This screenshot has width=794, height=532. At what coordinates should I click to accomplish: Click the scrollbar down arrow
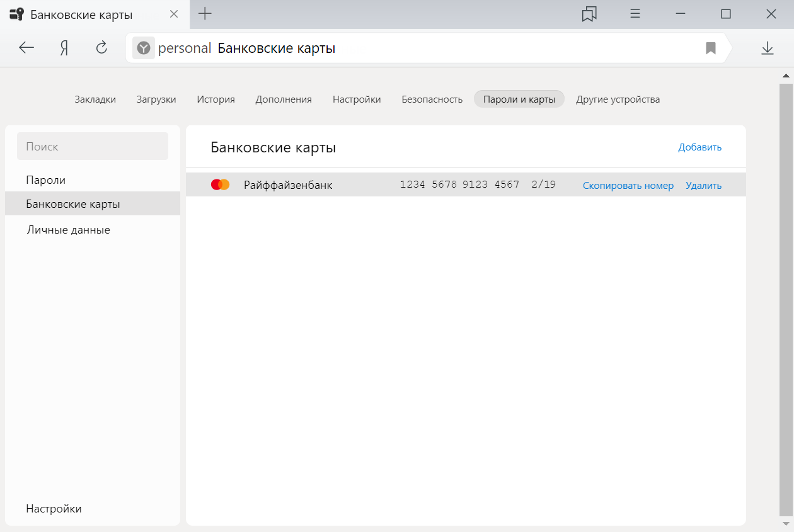tap(786, 524)
